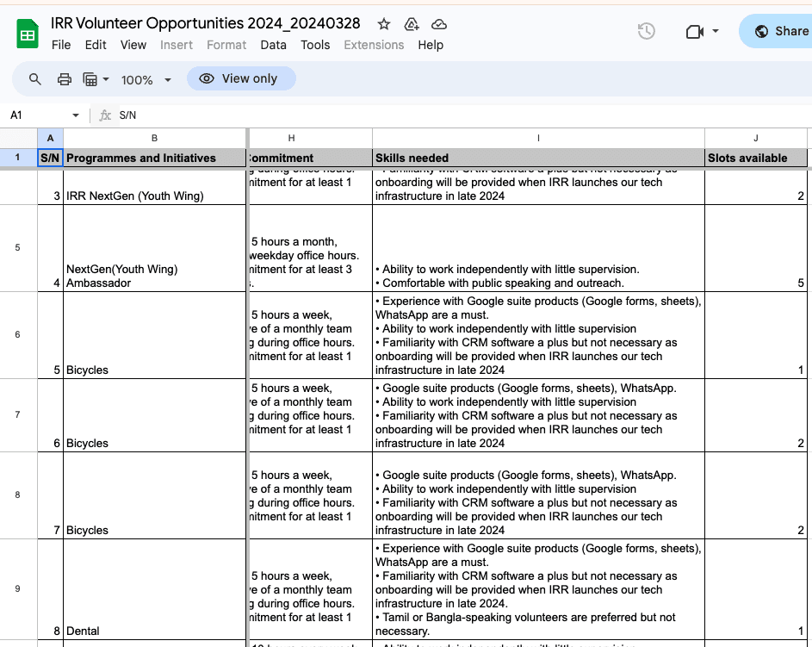Start a meeting with camera icon
Image resolution: width=812 pixels, height=647 pixels.
694,32
